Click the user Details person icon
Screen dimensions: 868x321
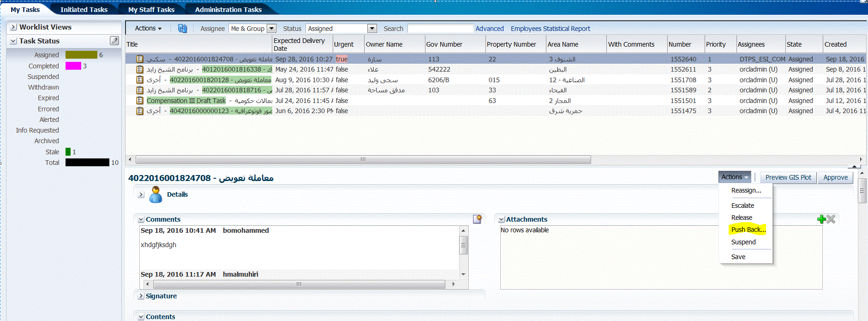pos(156,195)
